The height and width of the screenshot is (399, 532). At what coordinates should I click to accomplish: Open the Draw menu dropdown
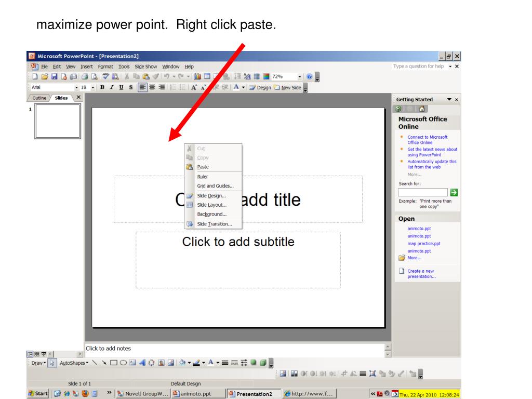38,363
